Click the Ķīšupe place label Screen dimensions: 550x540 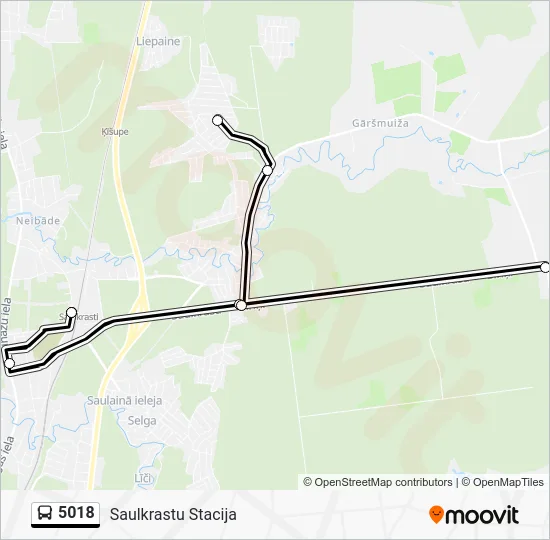115,132
